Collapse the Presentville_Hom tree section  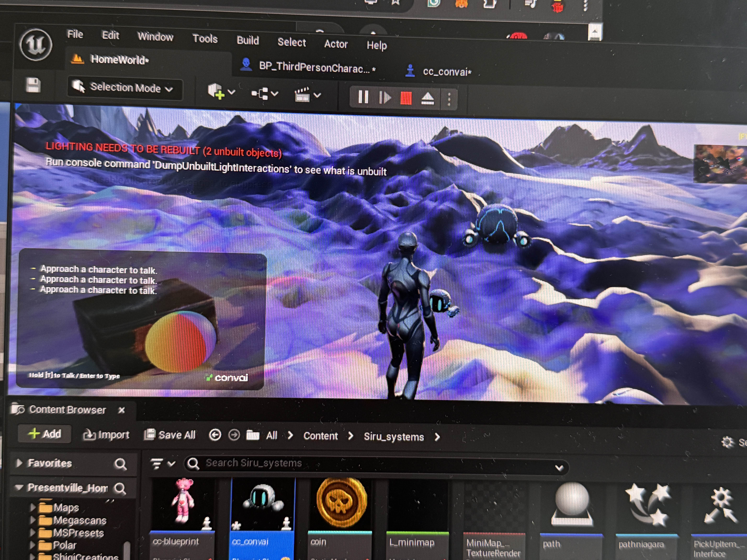(19, 487)
